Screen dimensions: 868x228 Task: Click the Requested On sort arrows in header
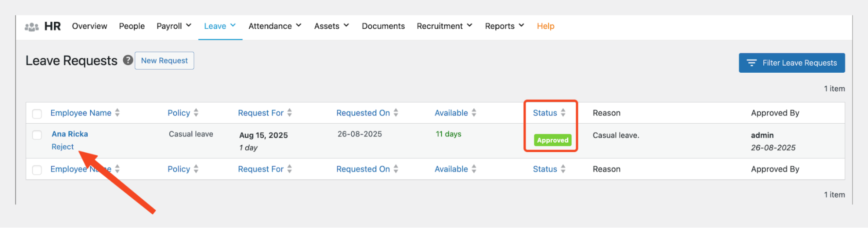pyautogui.click(x=396, y=113)
